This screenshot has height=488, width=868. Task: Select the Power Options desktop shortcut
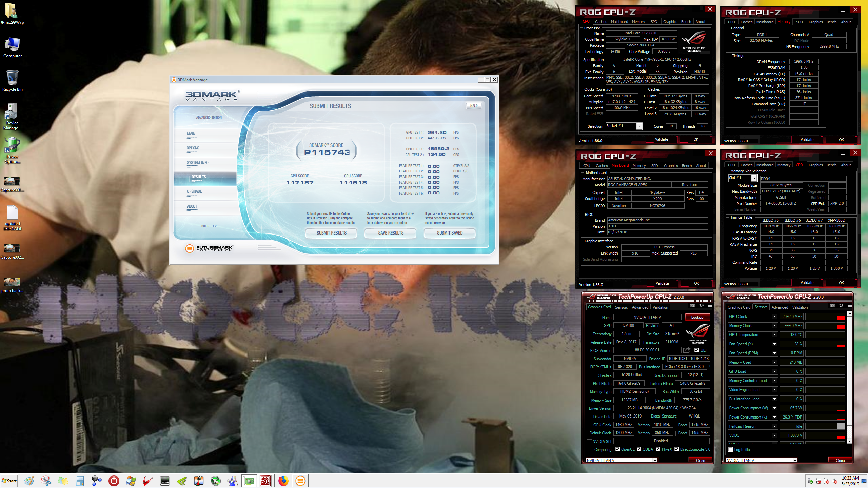coord(12,150)
